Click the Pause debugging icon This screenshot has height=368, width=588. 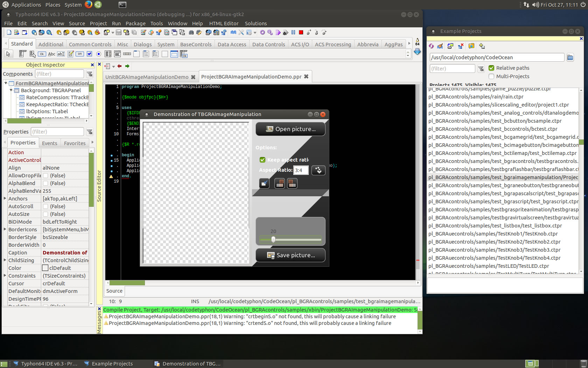(x=293, y=33)
